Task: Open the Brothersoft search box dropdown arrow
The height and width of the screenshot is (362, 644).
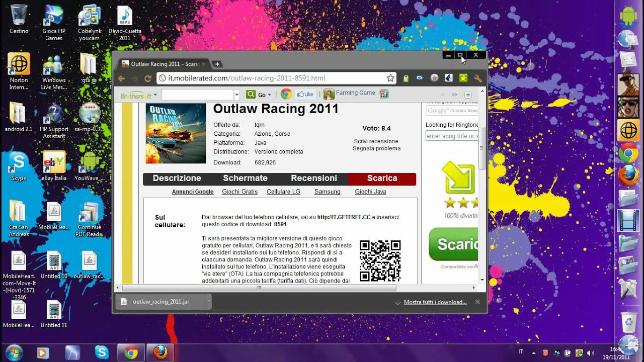Action: [x=236, y=95]
